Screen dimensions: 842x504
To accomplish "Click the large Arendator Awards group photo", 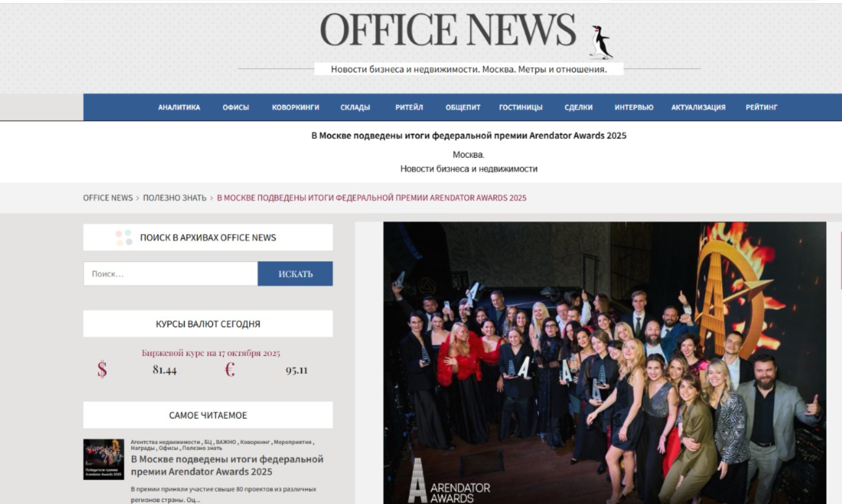I will [604, 363].
